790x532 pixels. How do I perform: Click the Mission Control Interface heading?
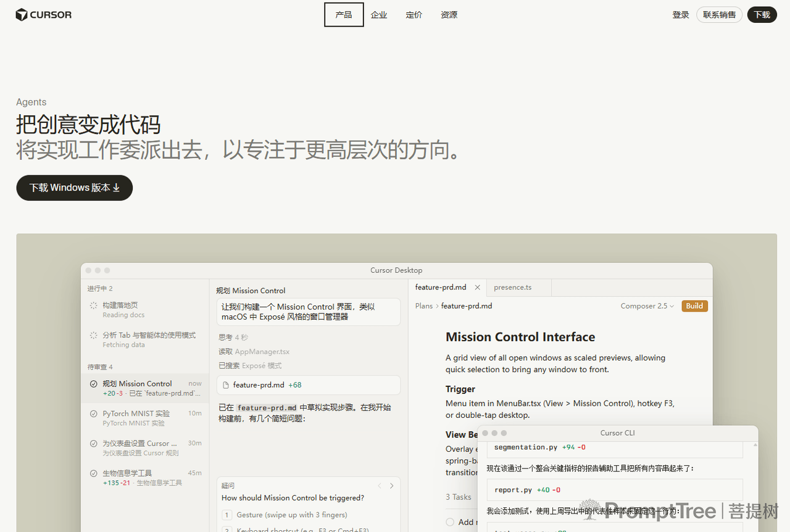pyautogui.click(x=520, y=337)
